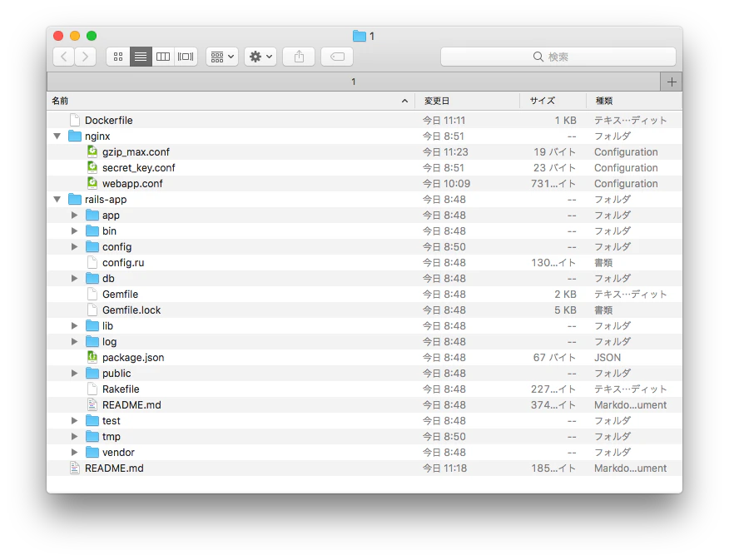The width and height of the screenshot is (729, 560).
Task: Click the package.json file icon
Action: point(92,357)
